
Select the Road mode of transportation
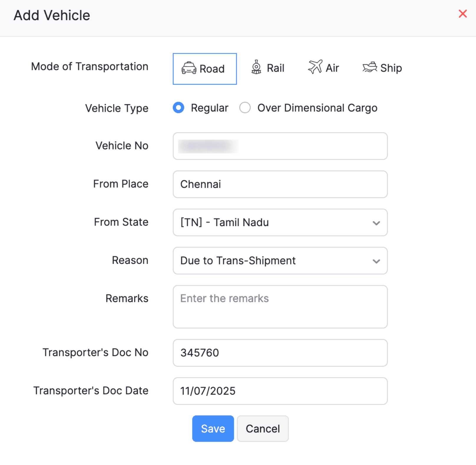coord(204,69)
